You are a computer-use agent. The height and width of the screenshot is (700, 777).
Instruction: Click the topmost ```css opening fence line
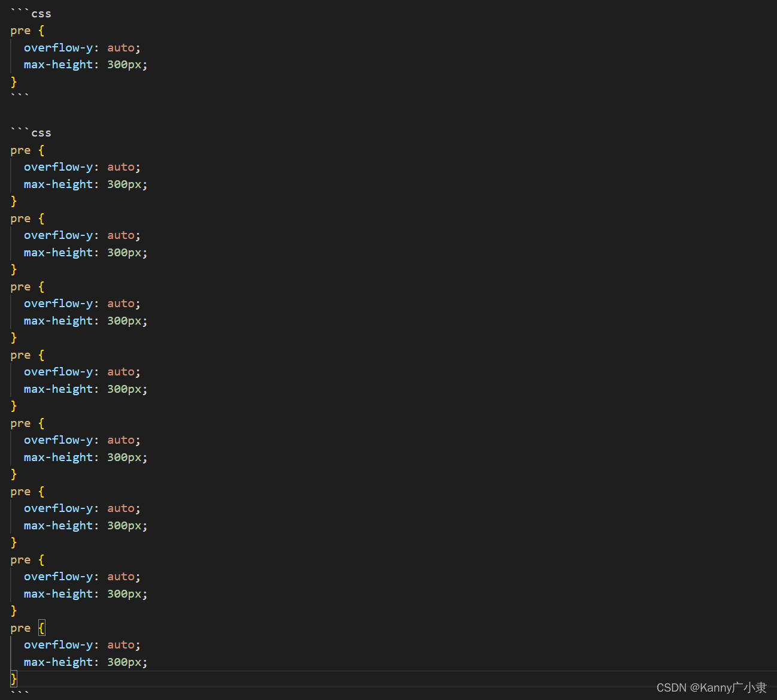[31, 13]
